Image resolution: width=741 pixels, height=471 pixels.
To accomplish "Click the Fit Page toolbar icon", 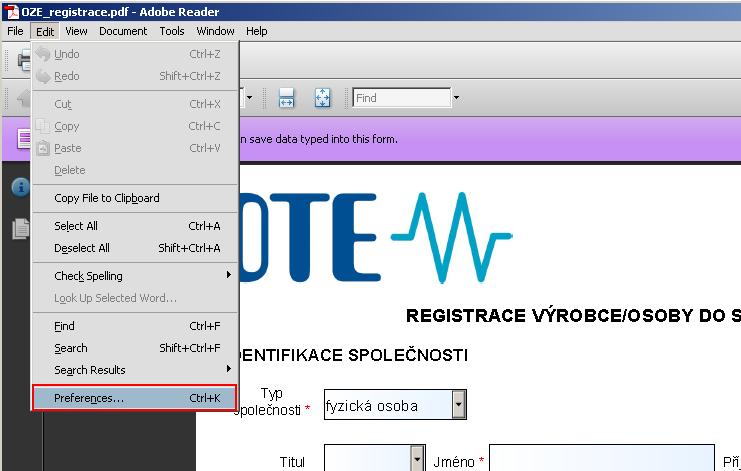I will click(x=322, y=98).
